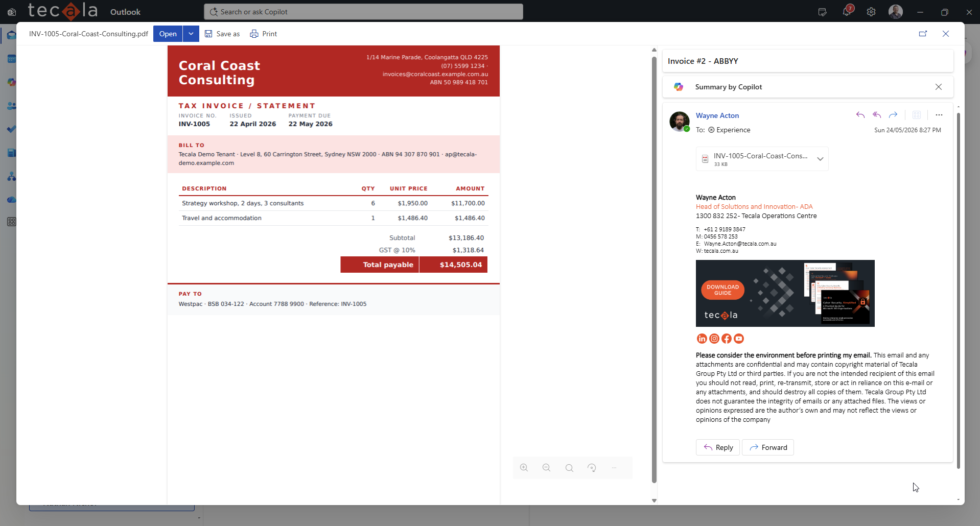Image resolution: width=980 pixels, height=526 pixels.
Task: Reply to the email using arrow icon
Action: coord(860,115)
